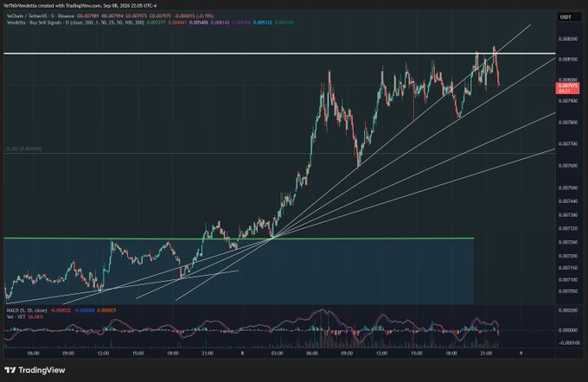Image resolution: width=588 pixels, height=382 pixels.
Task: Click the 03:00 time axis label
Action: 277,353
